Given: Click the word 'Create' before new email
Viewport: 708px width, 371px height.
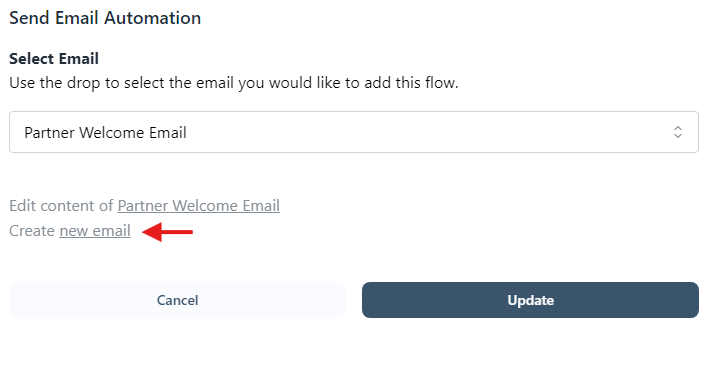Looking at the screenshot, I should pos(32,231).
